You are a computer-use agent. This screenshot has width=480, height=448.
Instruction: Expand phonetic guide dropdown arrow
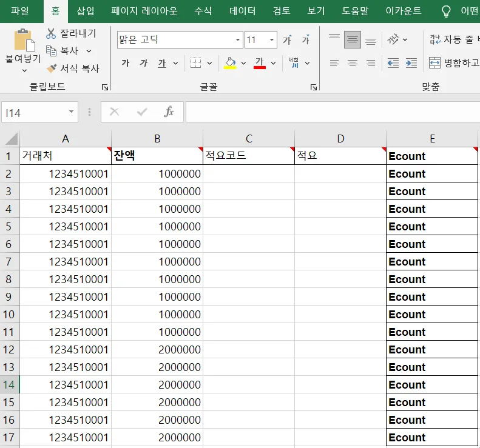307,63
